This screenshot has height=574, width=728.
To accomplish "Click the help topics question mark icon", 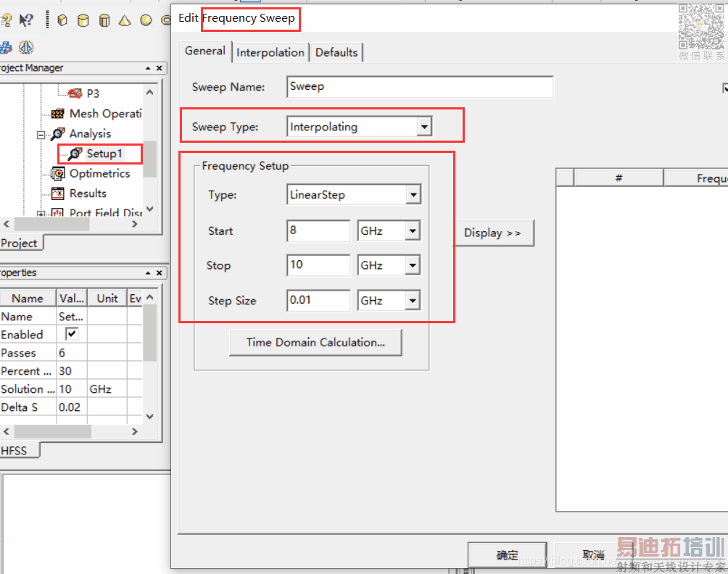I will [x=6, y=20].
